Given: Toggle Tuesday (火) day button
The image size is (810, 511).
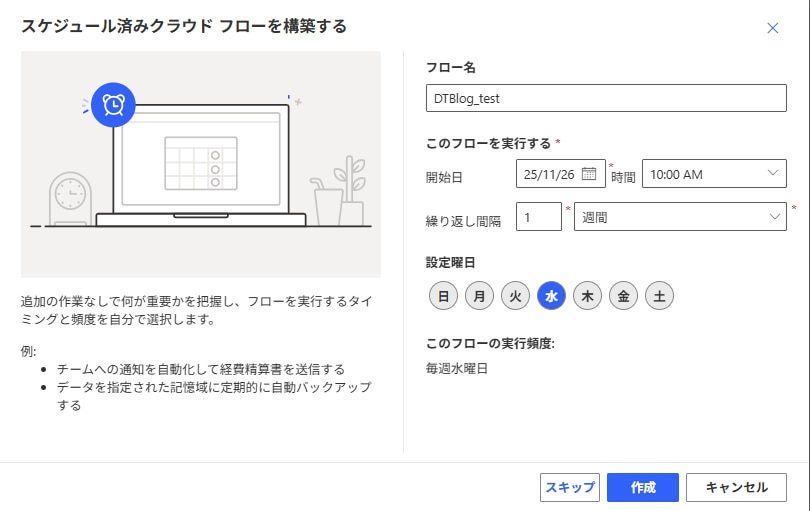Looking at the screenshot, I should point(515,296).
